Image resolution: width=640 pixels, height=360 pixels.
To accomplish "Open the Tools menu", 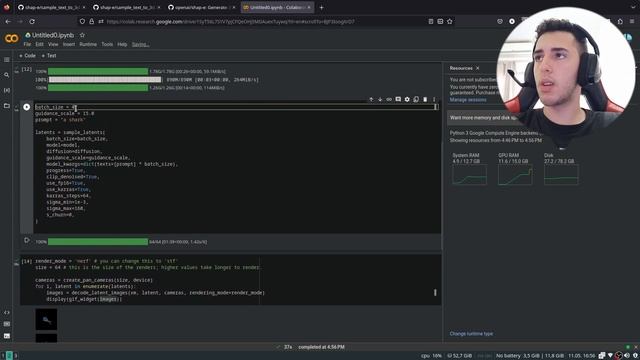I will [107, 44].
